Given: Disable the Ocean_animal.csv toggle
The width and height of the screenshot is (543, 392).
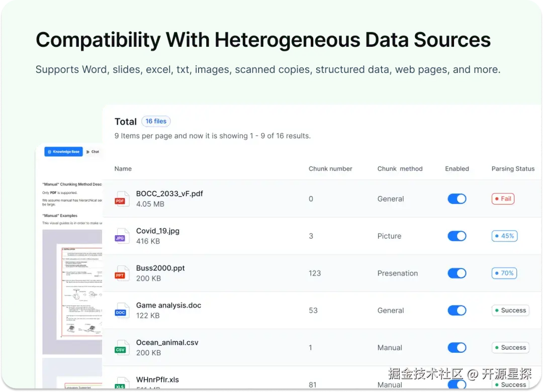Looking at the screenshot, I should coord(457,347).
